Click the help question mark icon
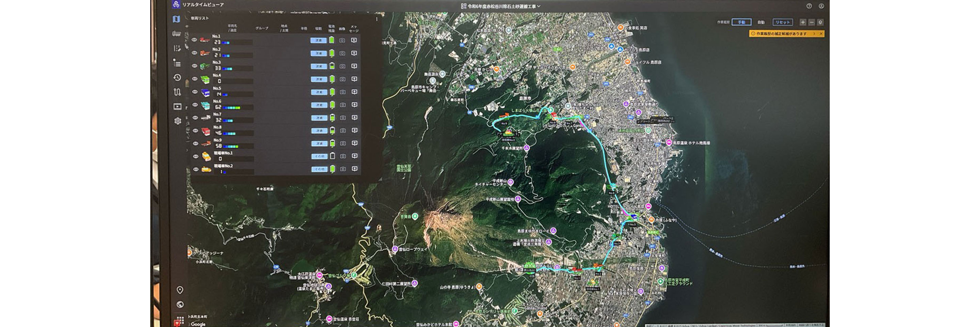 click(809, 6)
